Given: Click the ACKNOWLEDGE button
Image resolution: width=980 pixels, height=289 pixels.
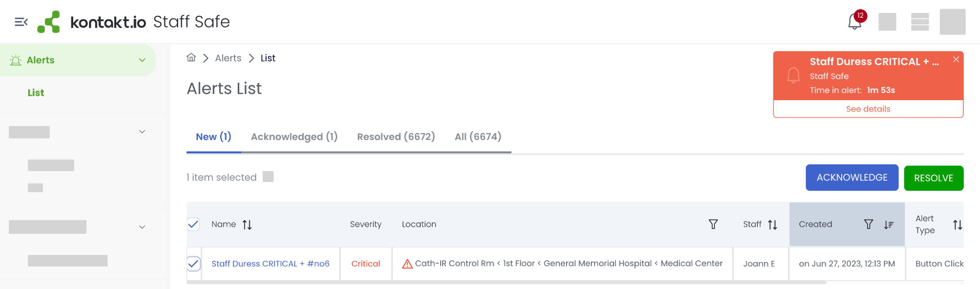Looking at the screenshot, I should [x=852, y=178].
